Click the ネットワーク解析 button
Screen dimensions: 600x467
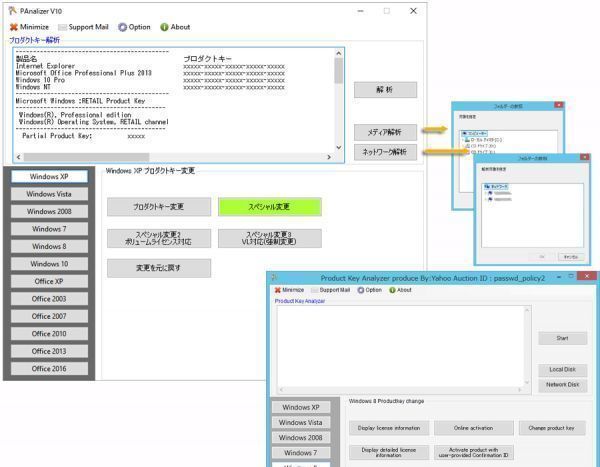point(385,152)
